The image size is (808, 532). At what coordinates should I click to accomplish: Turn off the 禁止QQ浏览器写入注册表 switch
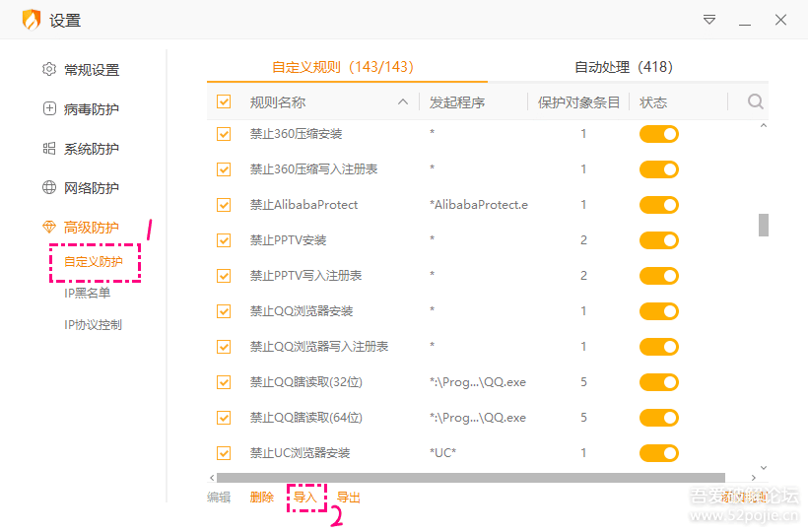[659, 347]
